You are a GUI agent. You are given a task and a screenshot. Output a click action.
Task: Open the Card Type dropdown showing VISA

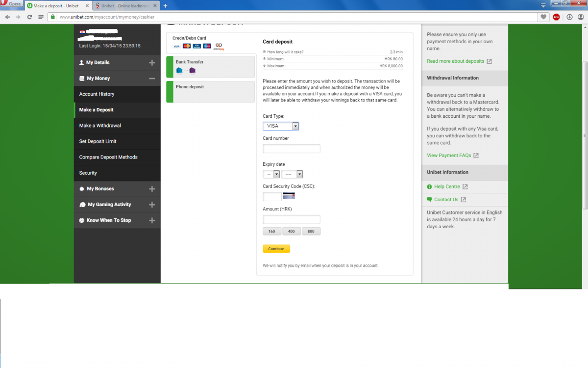281,126
